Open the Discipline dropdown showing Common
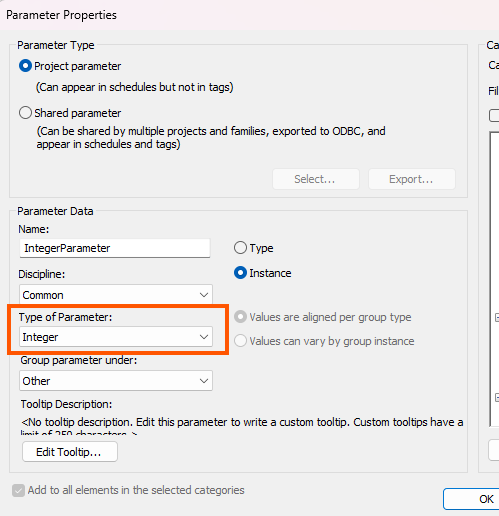 (116, 295)
